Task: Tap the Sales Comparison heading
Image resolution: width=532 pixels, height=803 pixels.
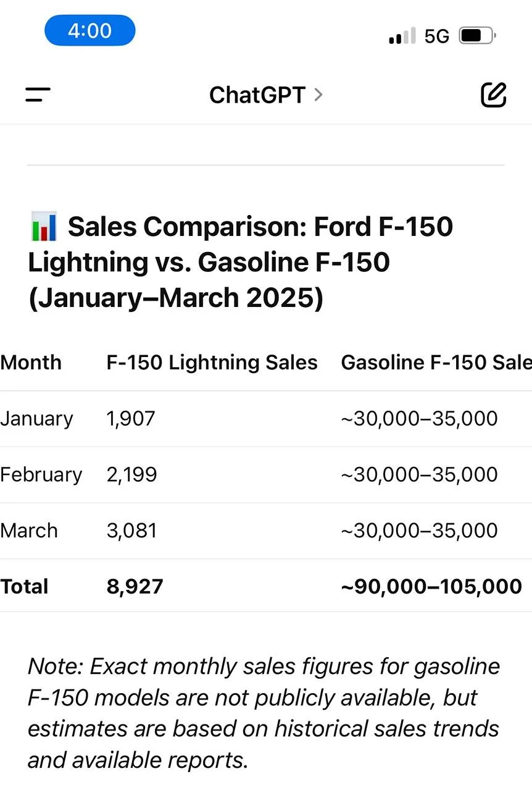Action: [241, 262]
